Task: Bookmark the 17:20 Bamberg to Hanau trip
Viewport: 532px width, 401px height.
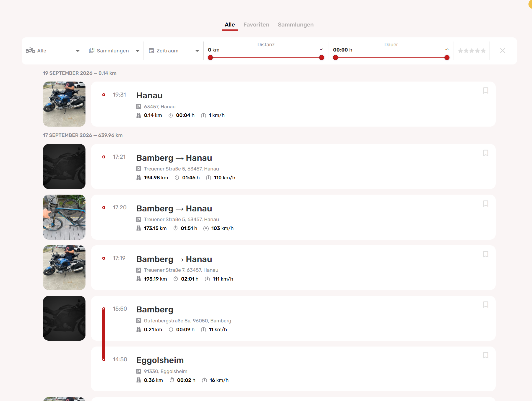Action: click(486, 204)
